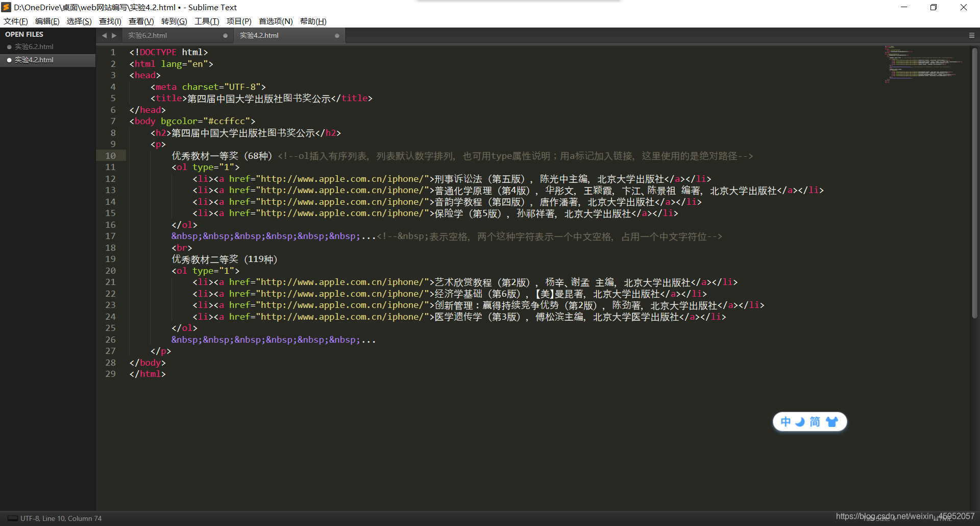The image size is (980, 526).
Task: Open the 文件(F) menu
Action: tap(16, 21)
